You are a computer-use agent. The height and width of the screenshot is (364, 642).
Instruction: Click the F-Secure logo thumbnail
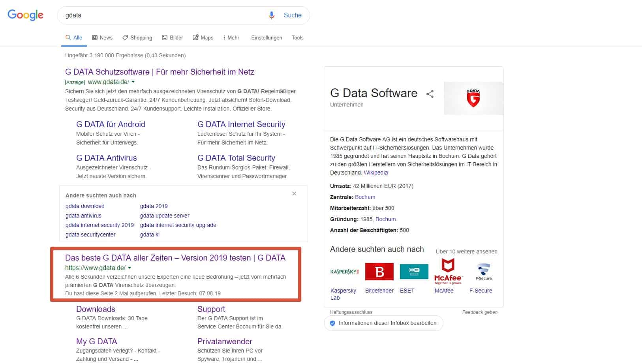pyautogui.click(x=484, y=272)
